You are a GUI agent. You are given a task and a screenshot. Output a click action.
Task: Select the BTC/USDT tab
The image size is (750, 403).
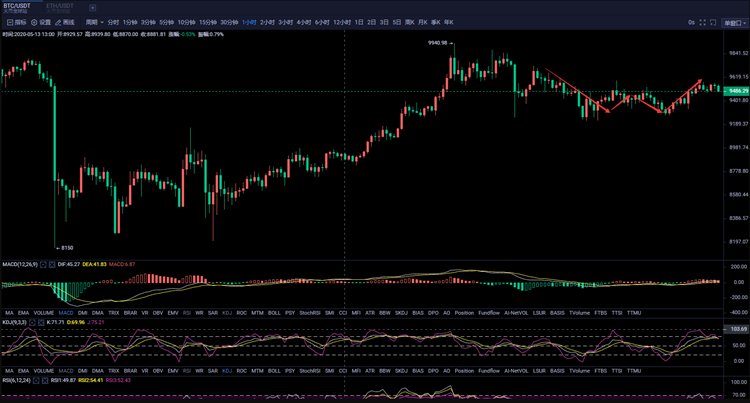(18, 6)
